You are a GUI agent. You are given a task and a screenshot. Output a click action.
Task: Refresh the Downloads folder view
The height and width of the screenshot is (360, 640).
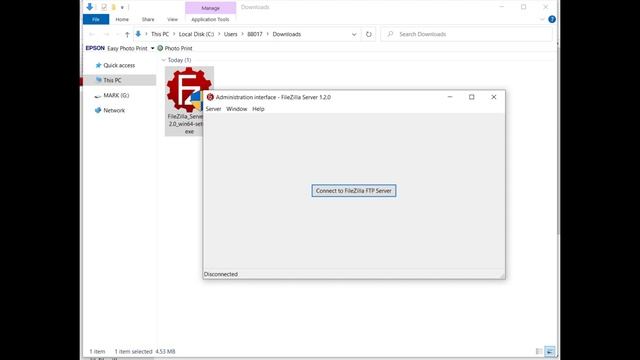click(x=369, y=34)
